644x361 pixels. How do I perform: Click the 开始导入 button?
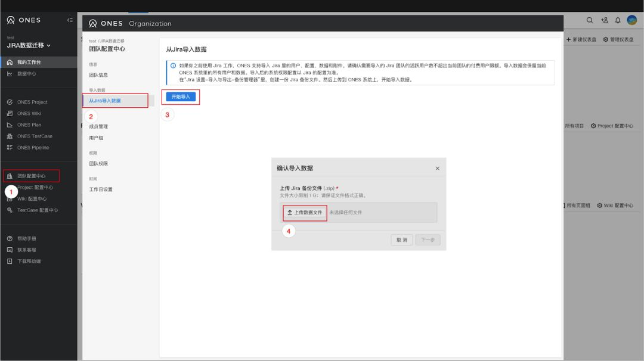[181, 97]
